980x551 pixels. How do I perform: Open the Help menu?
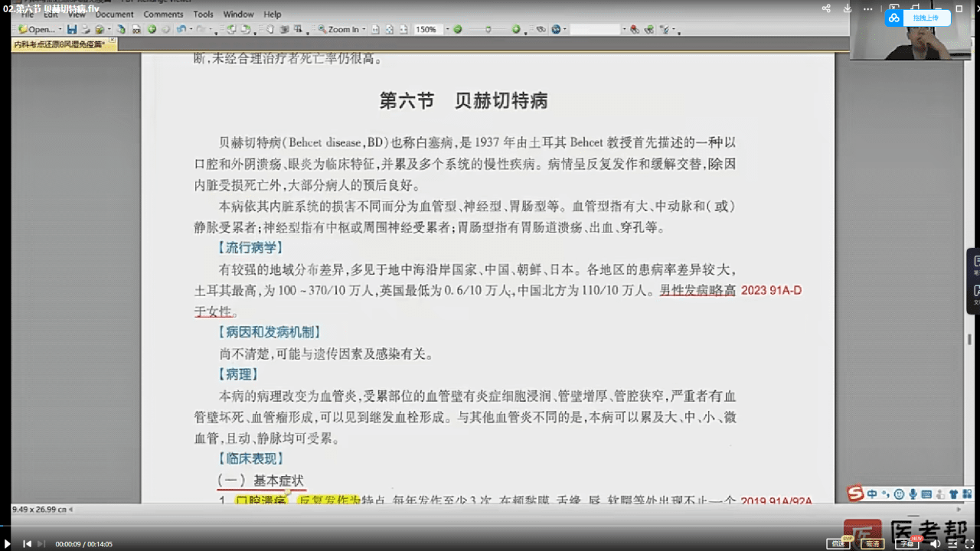click(x=273, y=14)
